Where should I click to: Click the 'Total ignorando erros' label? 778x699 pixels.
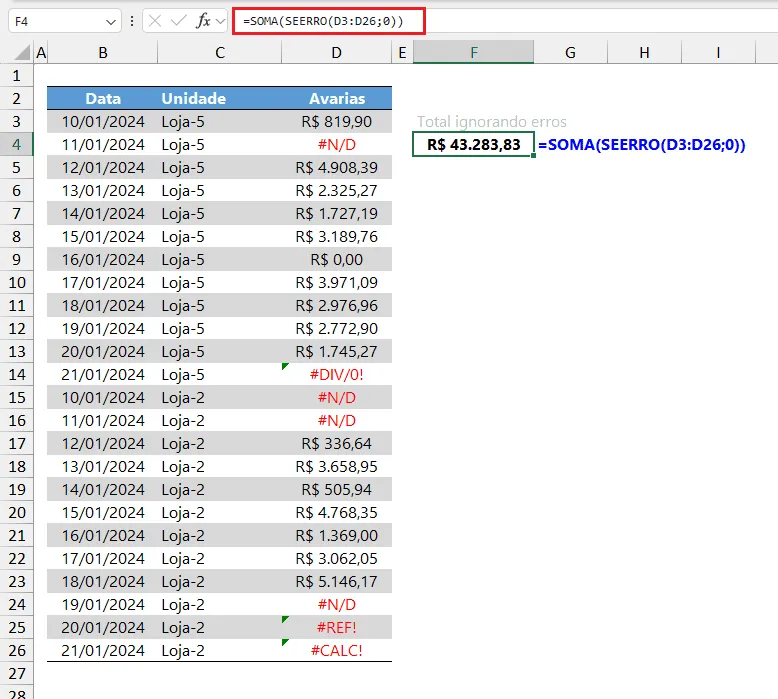[491, 122]
